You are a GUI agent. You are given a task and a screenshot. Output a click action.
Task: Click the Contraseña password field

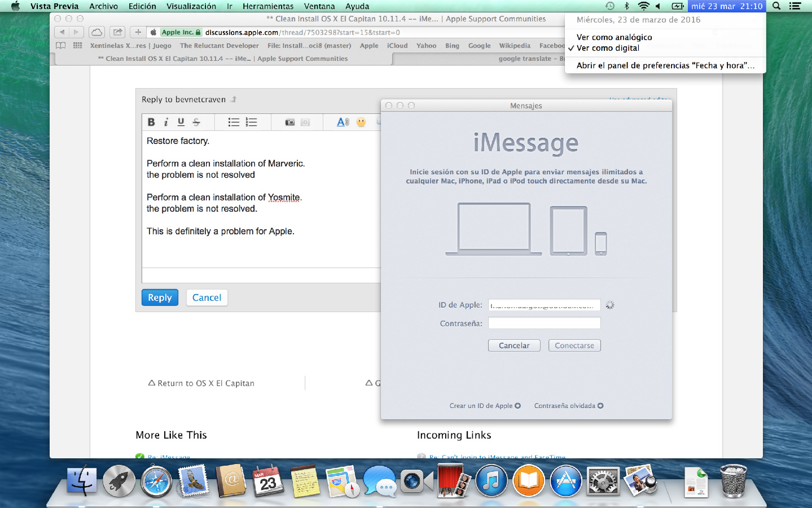click(x=544, y=323)
